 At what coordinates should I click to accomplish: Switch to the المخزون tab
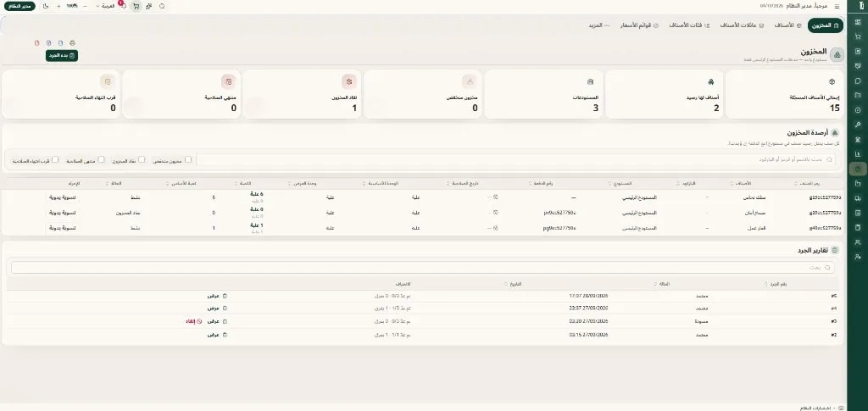click(x=826, y=25)
